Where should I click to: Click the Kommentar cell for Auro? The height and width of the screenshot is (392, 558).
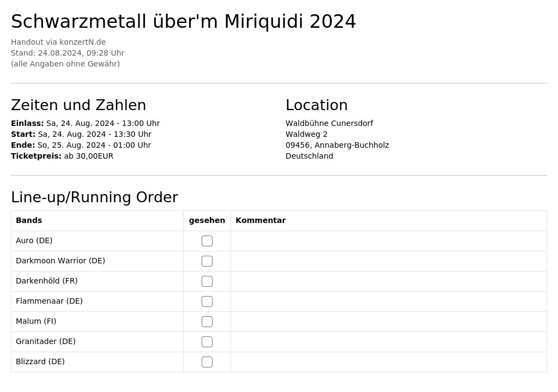click(389, 241)
